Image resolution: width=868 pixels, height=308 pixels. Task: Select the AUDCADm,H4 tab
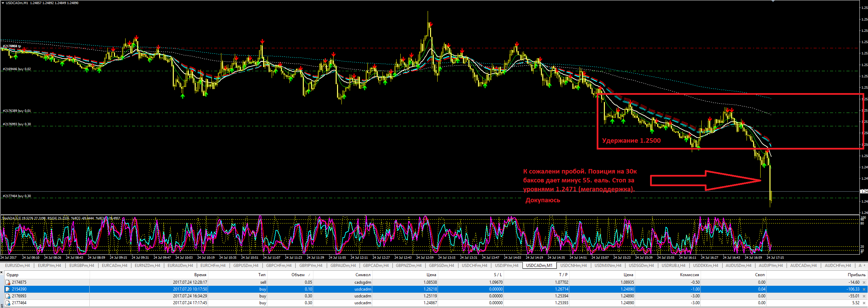[x=803, y=266]
